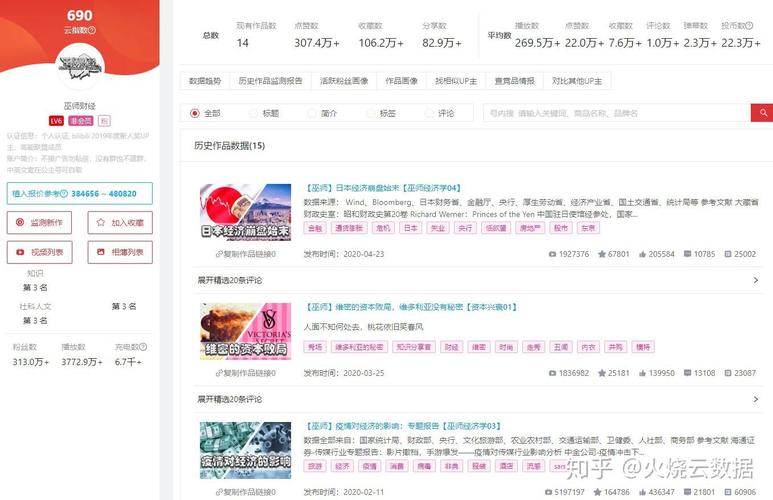Click the 历史作品数据(15) heading

[x=229, y=146]
